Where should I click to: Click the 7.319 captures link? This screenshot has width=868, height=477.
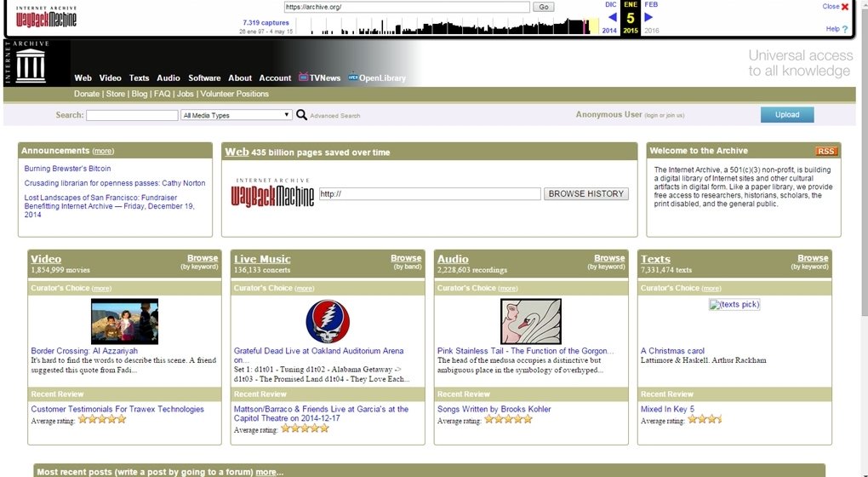pyautogui.click(x=266, y=23)
